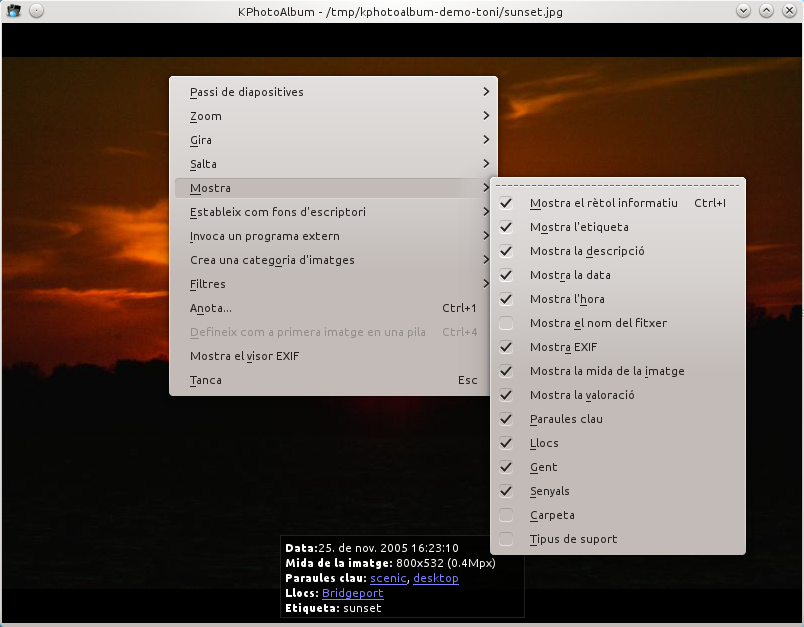Image resolution: width=804 pixels, height=627 pixels.
Task: Enable the 'Tipus de suport' checkbox
Action: click(x=507, y=539)
